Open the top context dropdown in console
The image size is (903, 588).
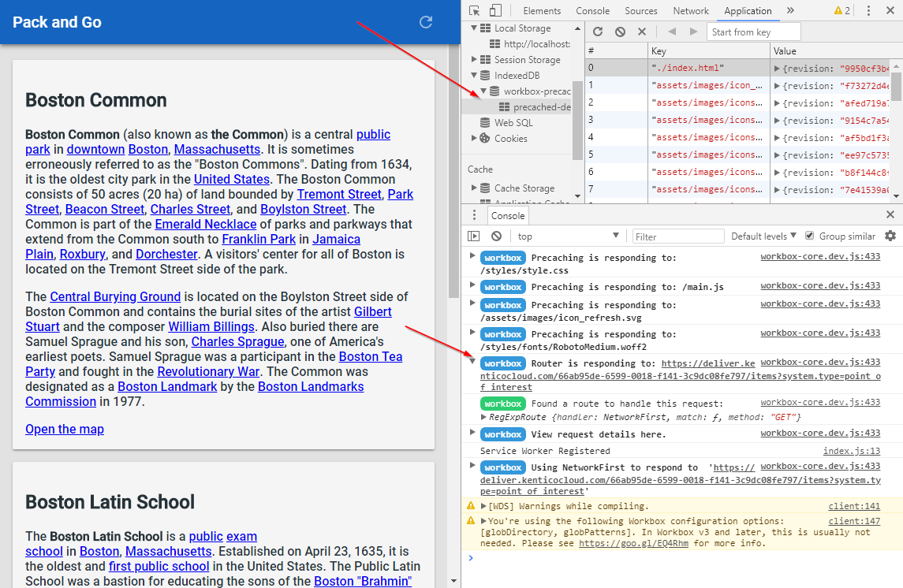[x=568, y=236]
